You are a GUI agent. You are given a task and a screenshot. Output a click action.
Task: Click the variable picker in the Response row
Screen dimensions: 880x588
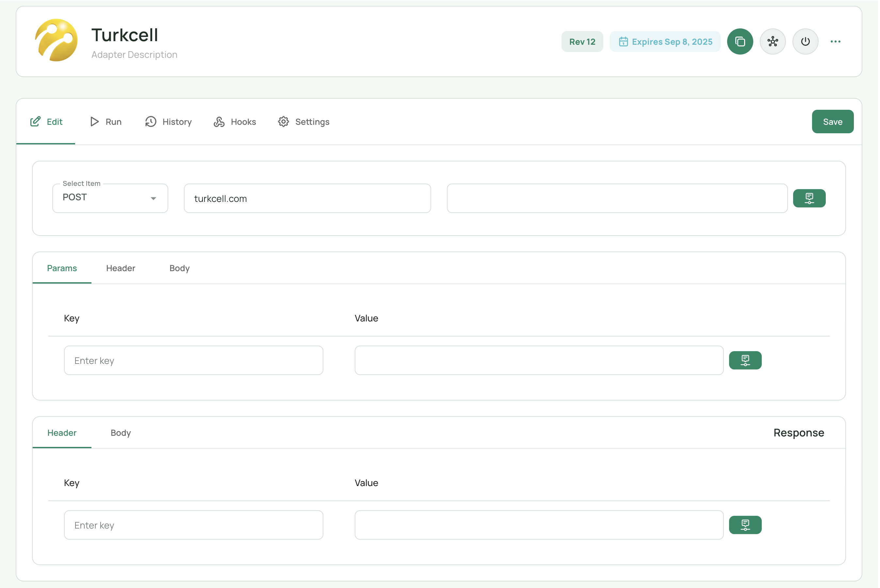tap(745, 525)
